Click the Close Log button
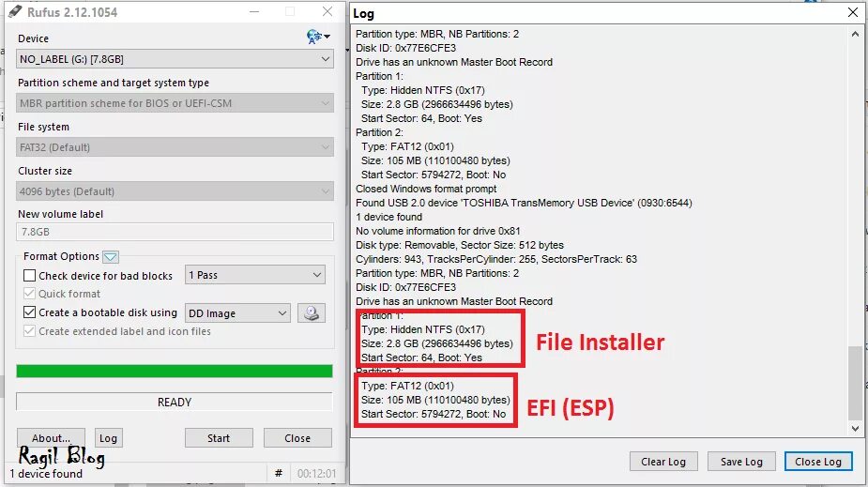The image size is (868, 487). point(818,462)
